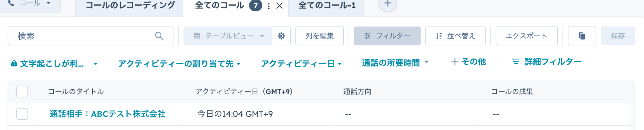Screen dimensions: 644x130
Task: Open 詳細フィルター advanced filters
Action: (x=547, y=62)
